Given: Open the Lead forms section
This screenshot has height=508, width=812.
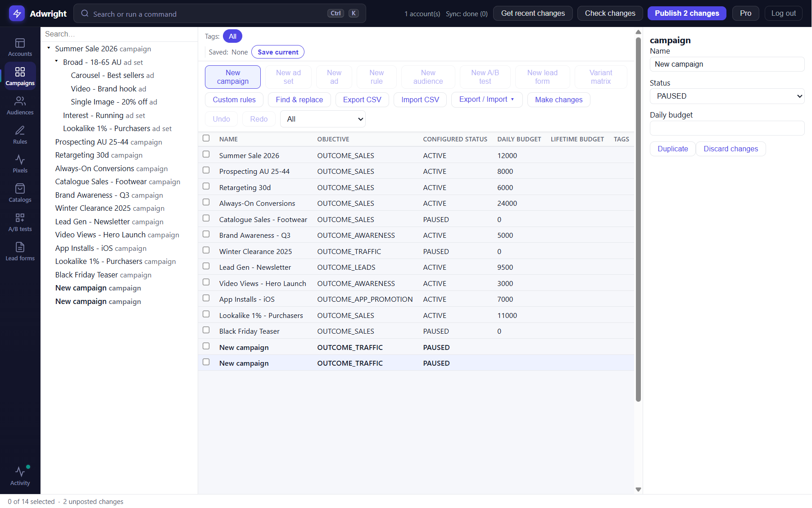Looking at the screenshot, I should [x=20, y=252].
